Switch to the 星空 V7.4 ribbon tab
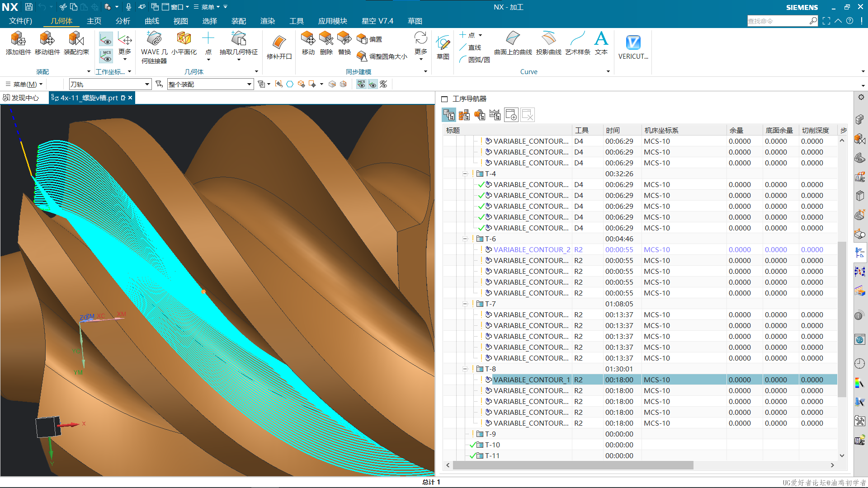868x488 pixels. pyautogui.click(x=377, y=21)
